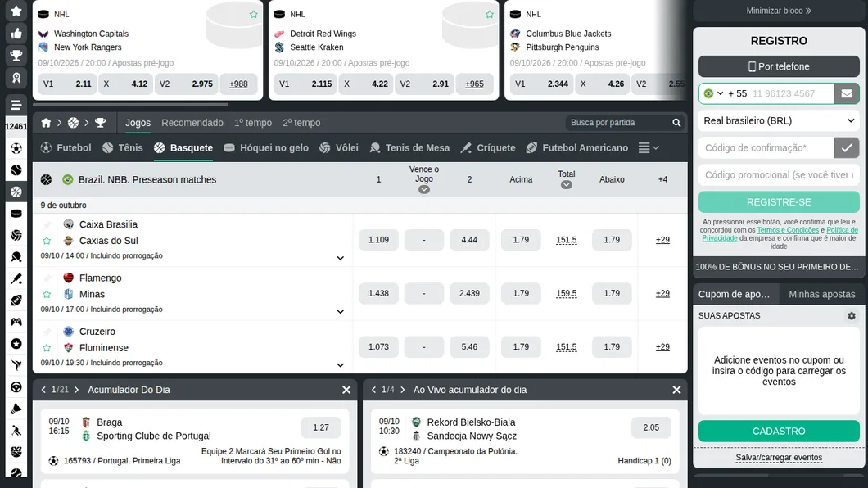Focus phone number input field
The image size is (868, 488).
tap(790, 93)
